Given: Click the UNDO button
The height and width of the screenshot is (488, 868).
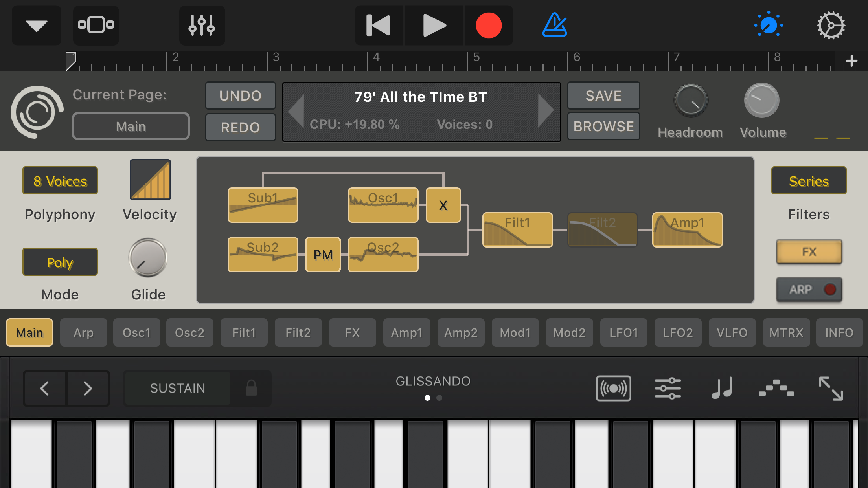Looking at the screenshot, I should coord(240,95).
